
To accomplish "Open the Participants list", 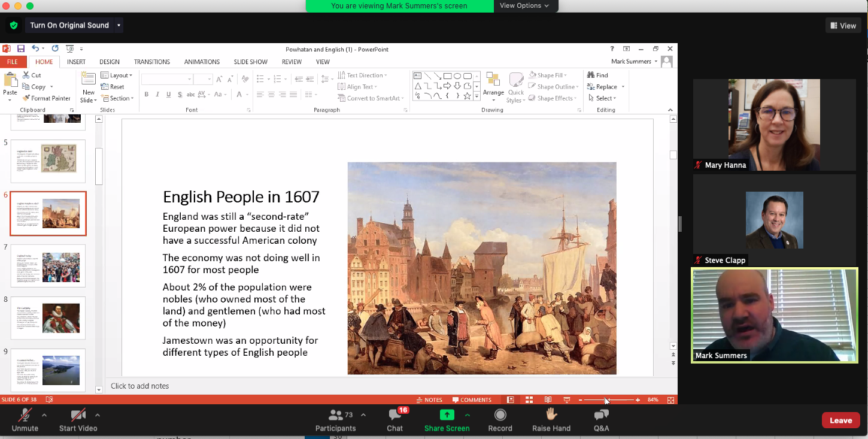I will click(x=336, y=420).
